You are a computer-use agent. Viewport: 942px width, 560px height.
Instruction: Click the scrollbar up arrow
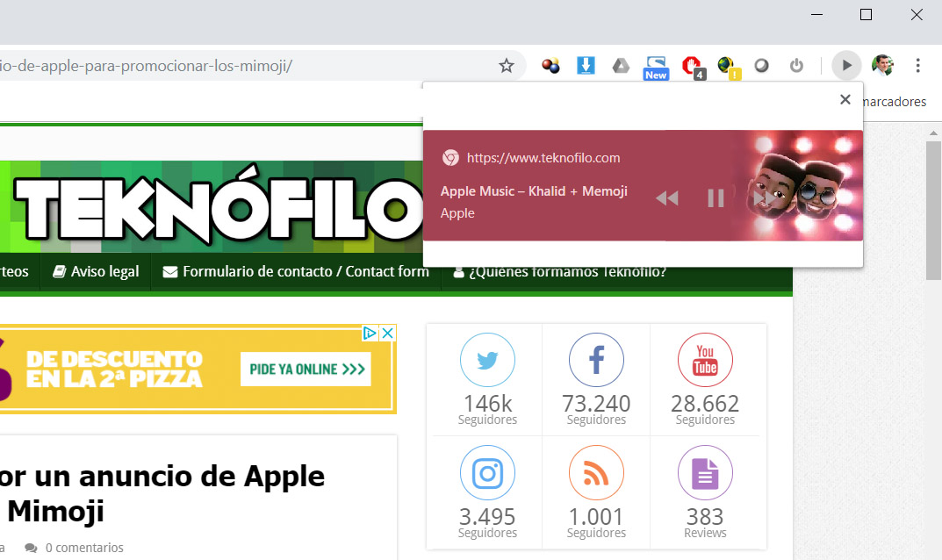coord(933,133)
